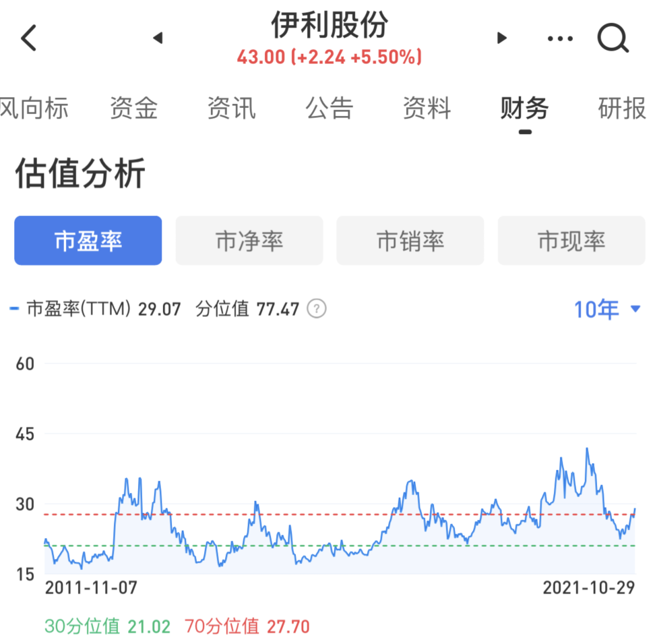655x644 pixels.
Task: Tap the 市盈率(TTM) 29.07 legend
Action: (95, 310)
